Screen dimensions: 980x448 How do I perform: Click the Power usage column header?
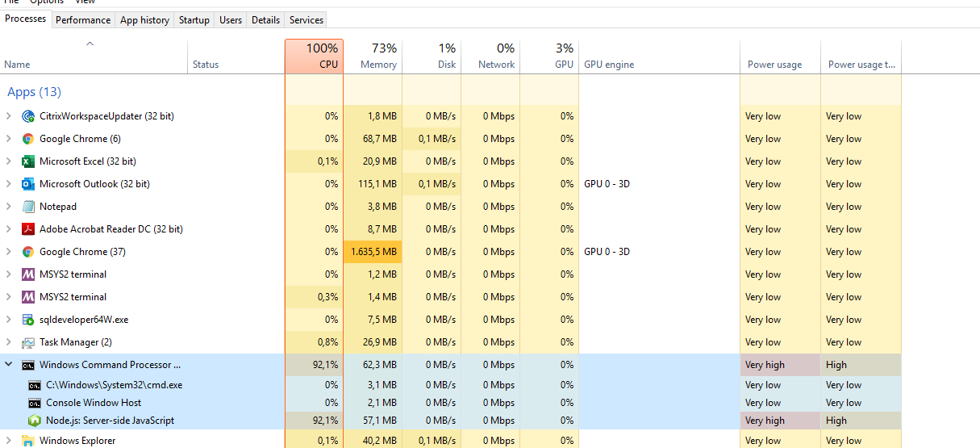[x=774, y=65]
